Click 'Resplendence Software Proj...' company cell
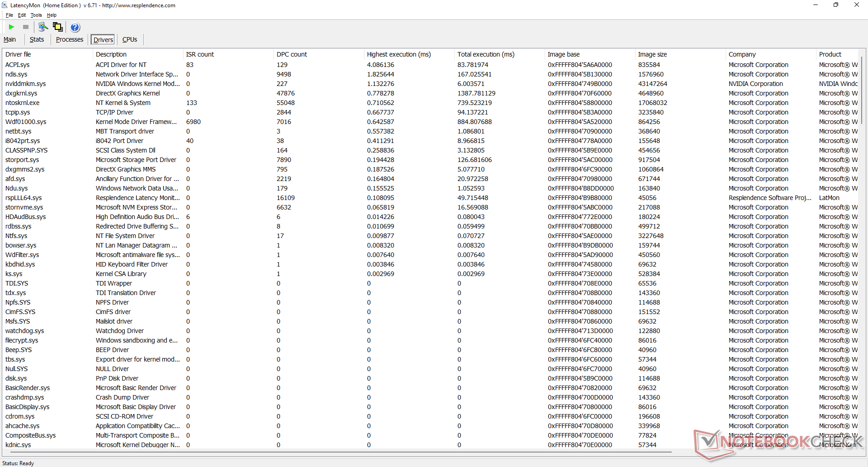 pos(770,198)
